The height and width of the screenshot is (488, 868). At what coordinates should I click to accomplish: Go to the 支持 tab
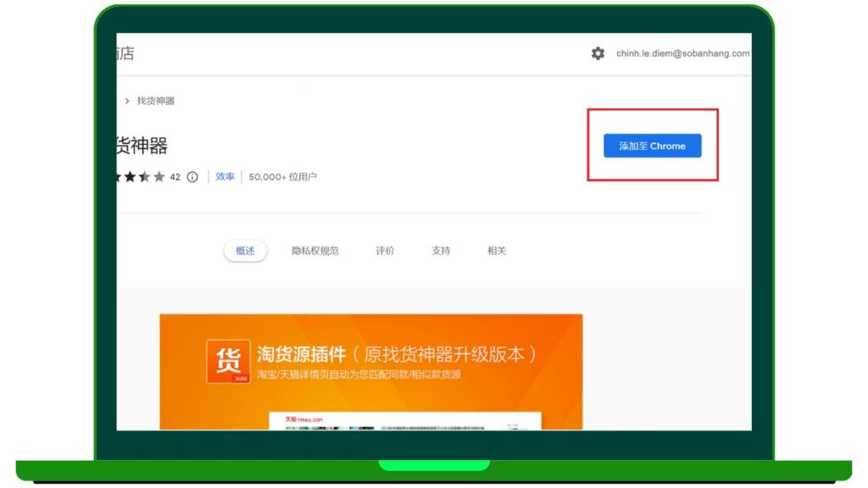441,251
